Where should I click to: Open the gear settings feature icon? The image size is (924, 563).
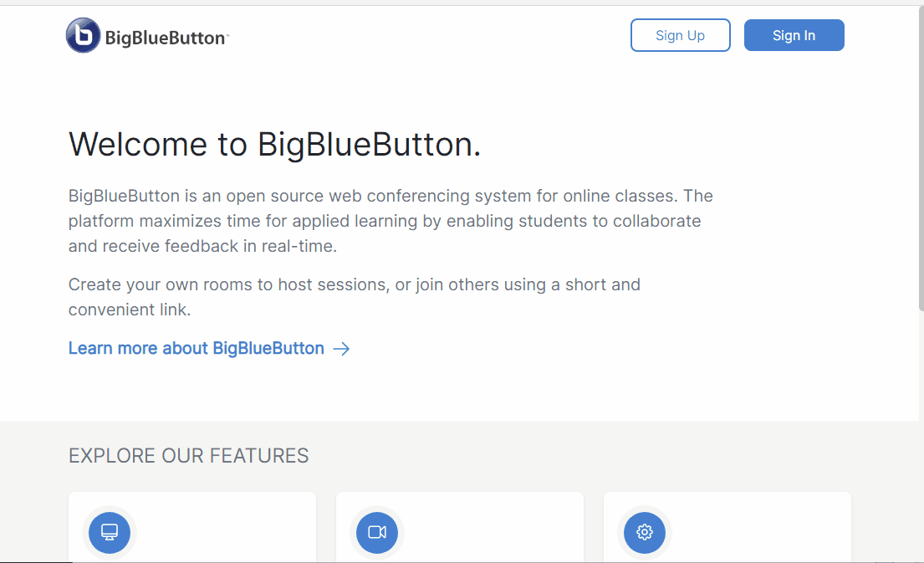coord(644,532)
